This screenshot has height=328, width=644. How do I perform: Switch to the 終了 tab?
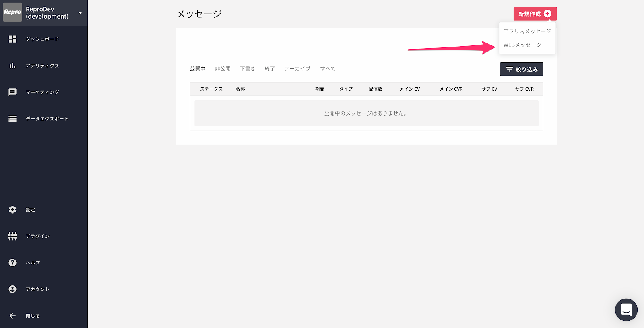point(270,69)
